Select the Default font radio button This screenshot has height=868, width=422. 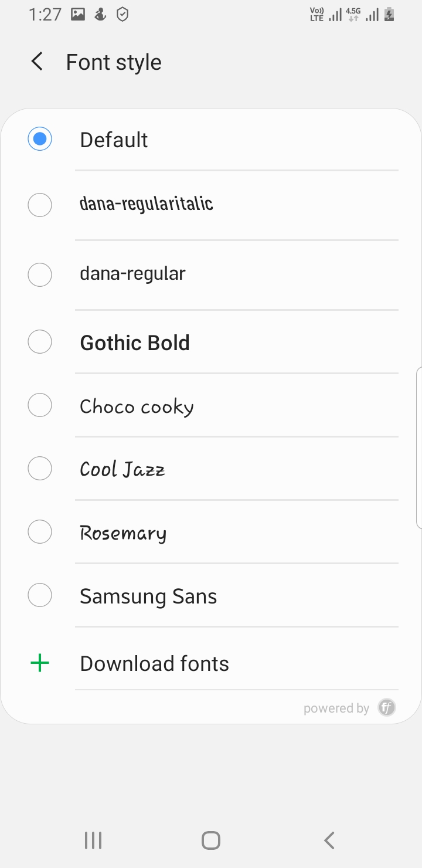[x=40, y=140]
